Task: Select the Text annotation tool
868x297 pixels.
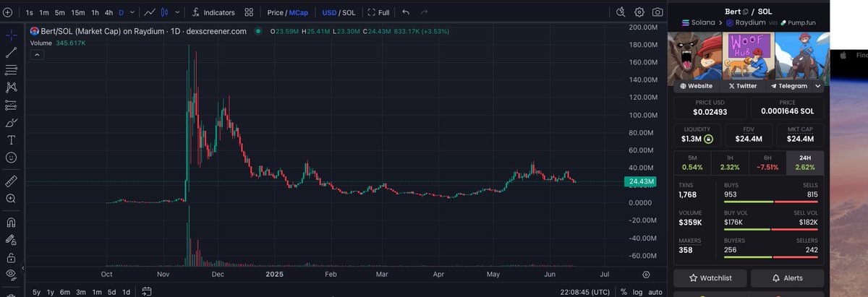Action: coord(11,140)
